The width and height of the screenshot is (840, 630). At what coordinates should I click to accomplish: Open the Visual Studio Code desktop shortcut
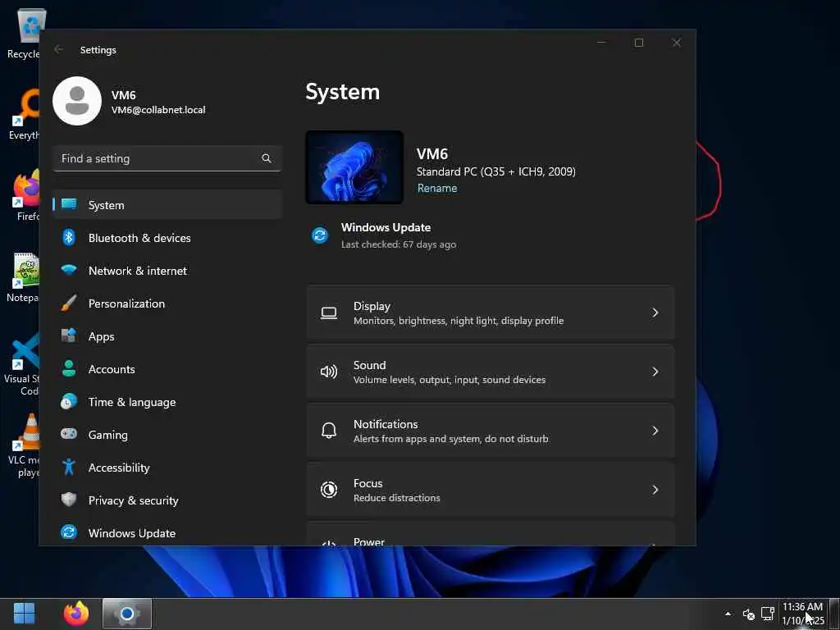[21, 364]
